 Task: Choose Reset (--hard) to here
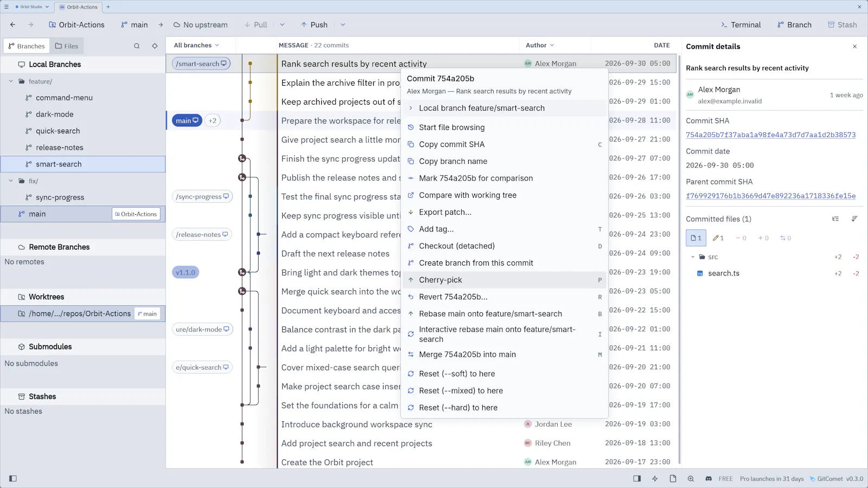pos(505,408)
